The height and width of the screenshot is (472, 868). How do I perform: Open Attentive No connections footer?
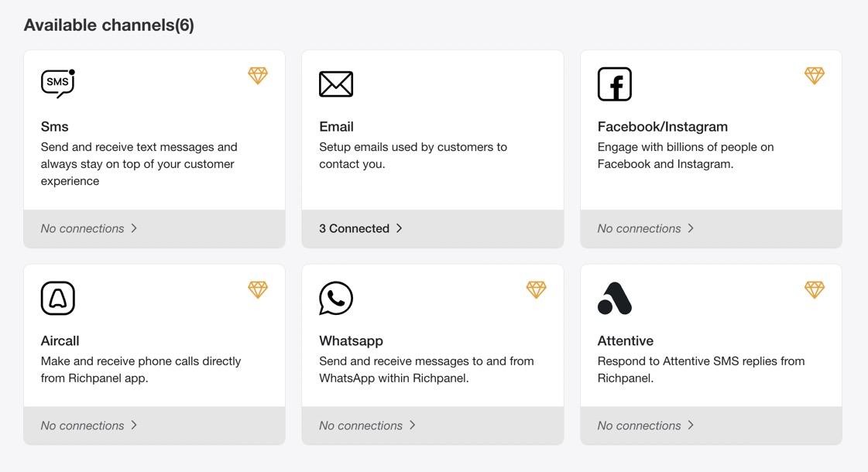coord(646,426)
